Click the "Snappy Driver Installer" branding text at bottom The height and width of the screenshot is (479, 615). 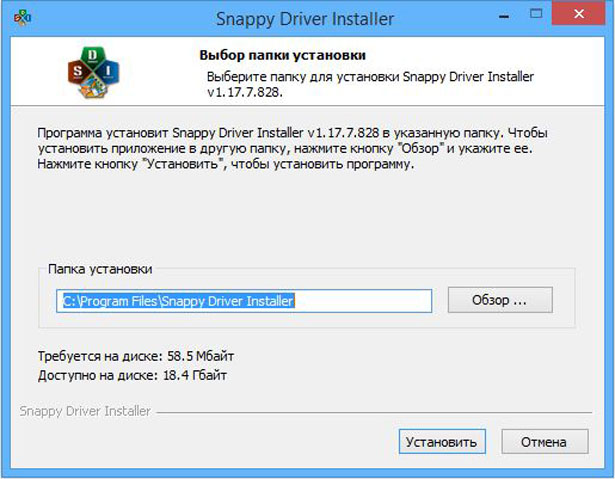point(85,411)
